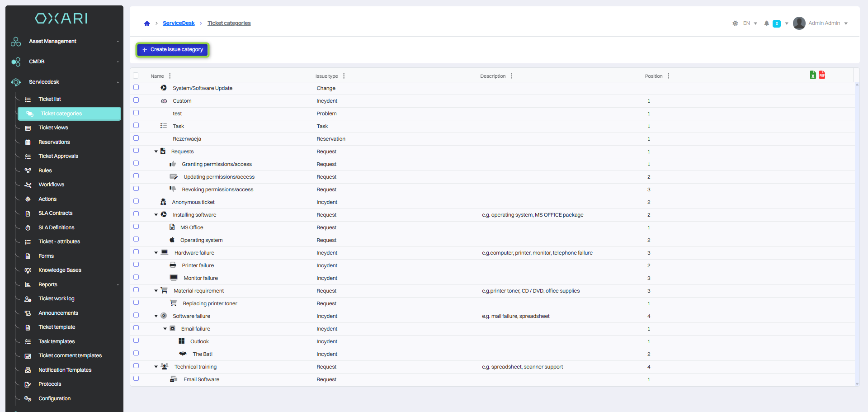Open the EN language dropdown

coord(750,24)
